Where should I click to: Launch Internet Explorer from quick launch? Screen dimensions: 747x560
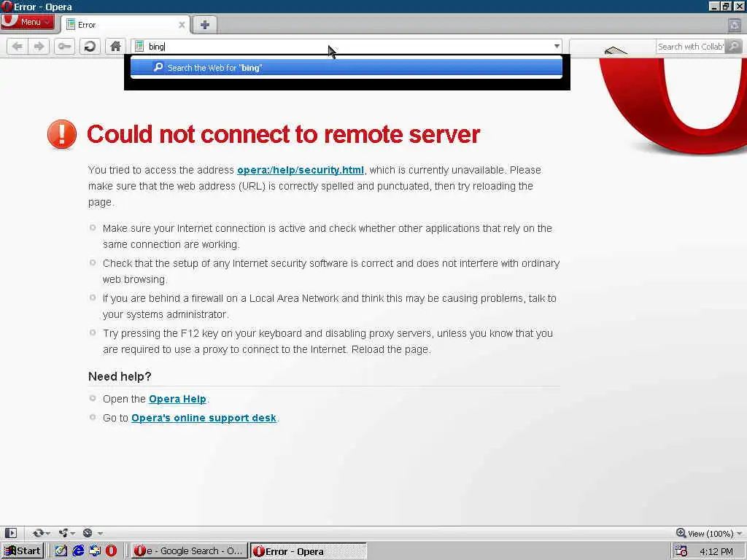click(78, 551)
